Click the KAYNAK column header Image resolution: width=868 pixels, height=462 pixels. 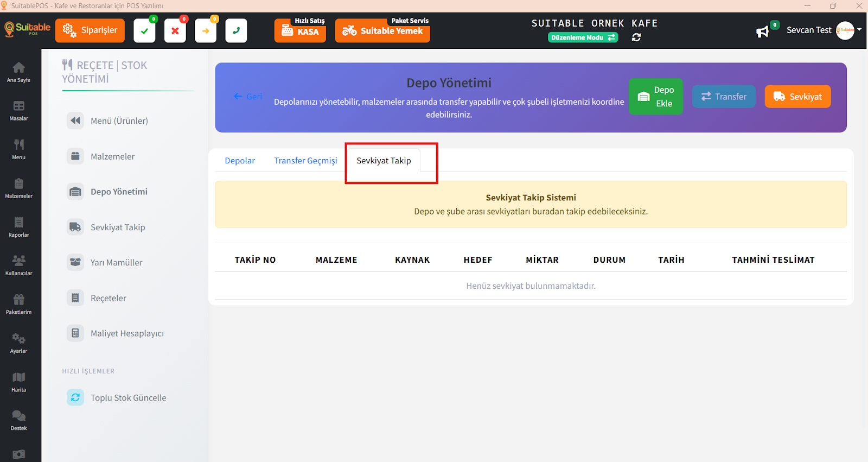pos(412,260)
